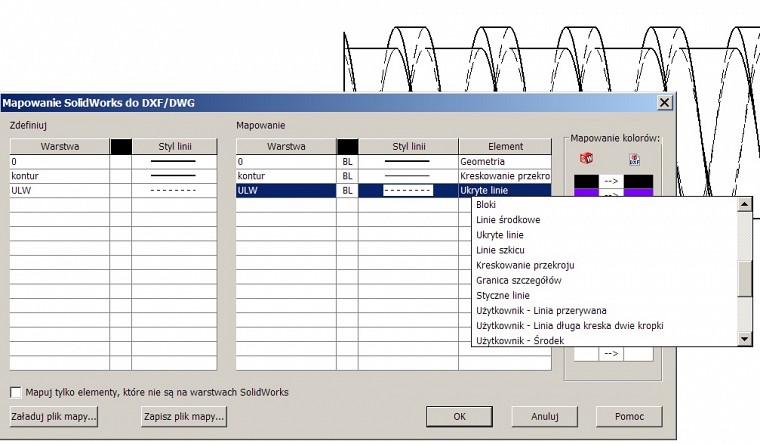Choose Użytkownik - Linia długa kreska dwie kropki
The height and width of the screenshot is (444, 760).
[x=570, y=325]
